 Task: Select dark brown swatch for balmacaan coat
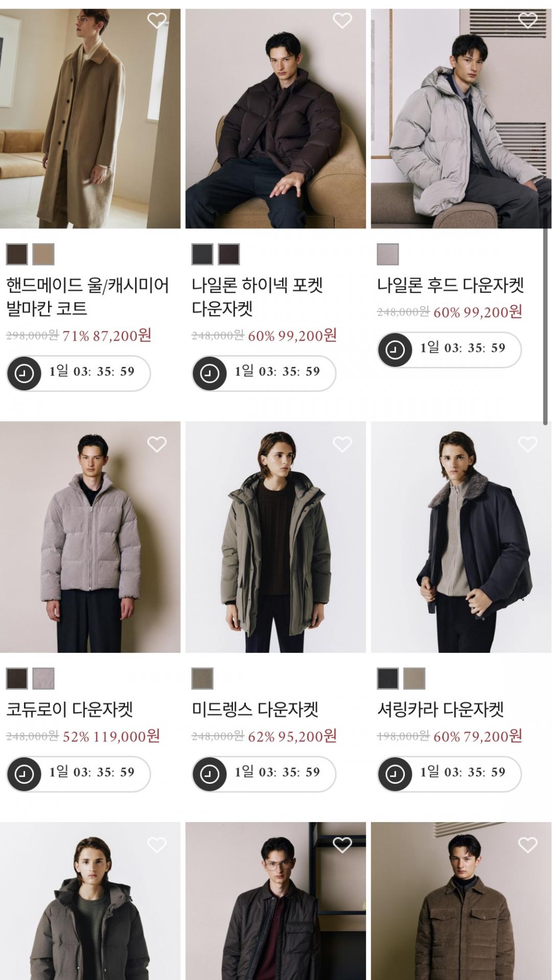coord(17,254)
